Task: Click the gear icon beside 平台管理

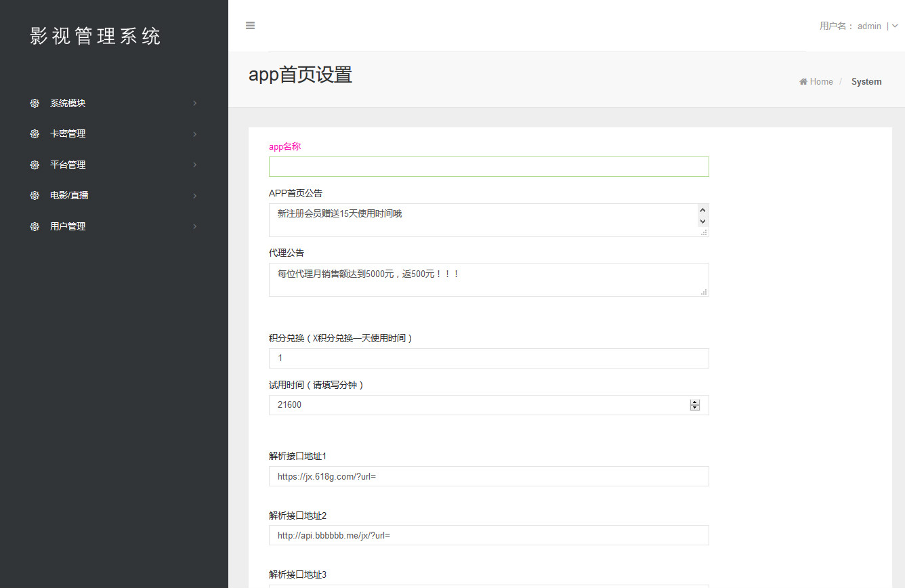Action: [x=35, y=165]
